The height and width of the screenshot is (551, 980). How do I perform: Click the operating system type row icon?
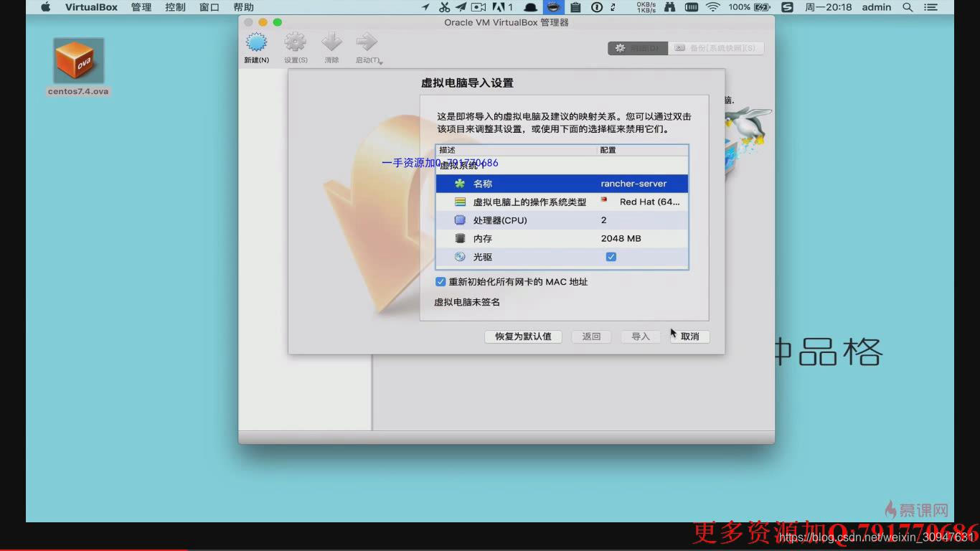460,202
